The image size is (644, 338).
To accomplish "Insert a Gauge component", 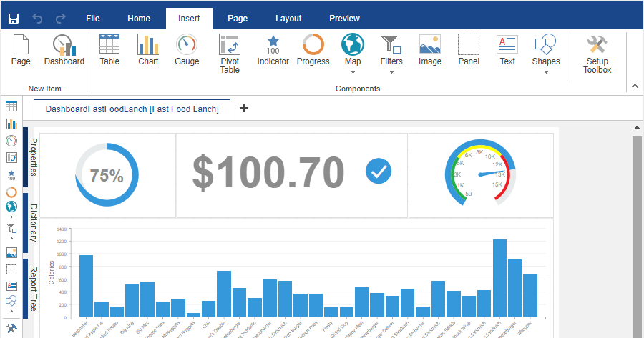I will tap(187, 50).
